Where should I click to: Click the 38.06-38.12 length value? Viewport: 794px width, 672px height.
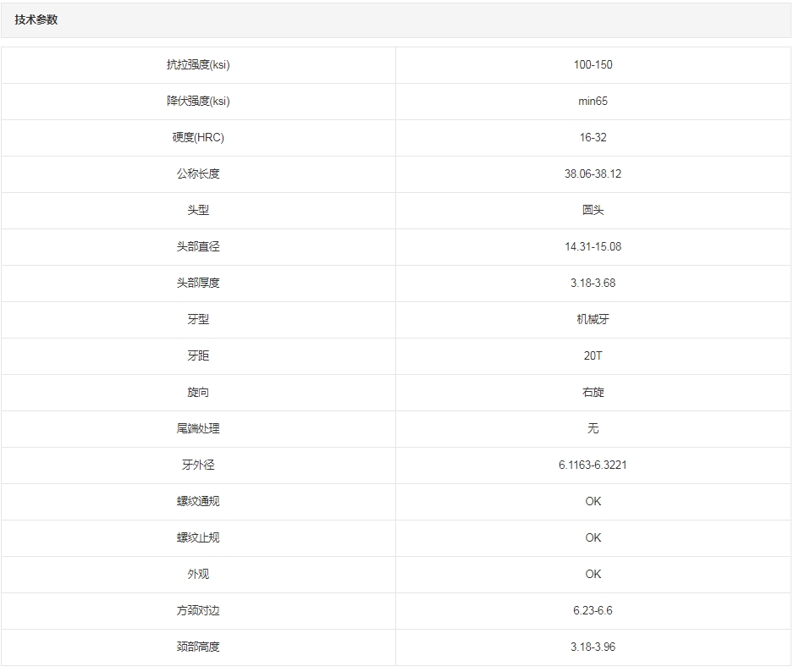593,174
